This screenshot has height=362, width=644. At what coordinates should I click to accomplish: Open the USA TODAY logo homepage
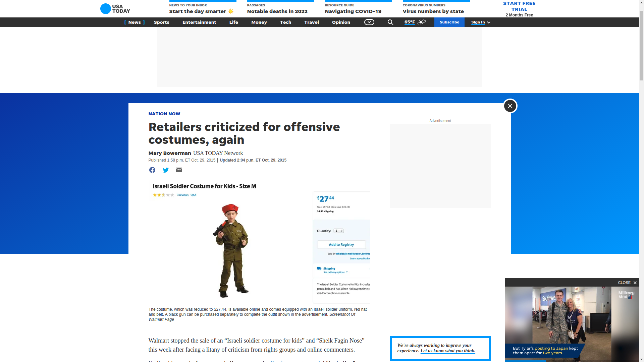tap(115, 9)
